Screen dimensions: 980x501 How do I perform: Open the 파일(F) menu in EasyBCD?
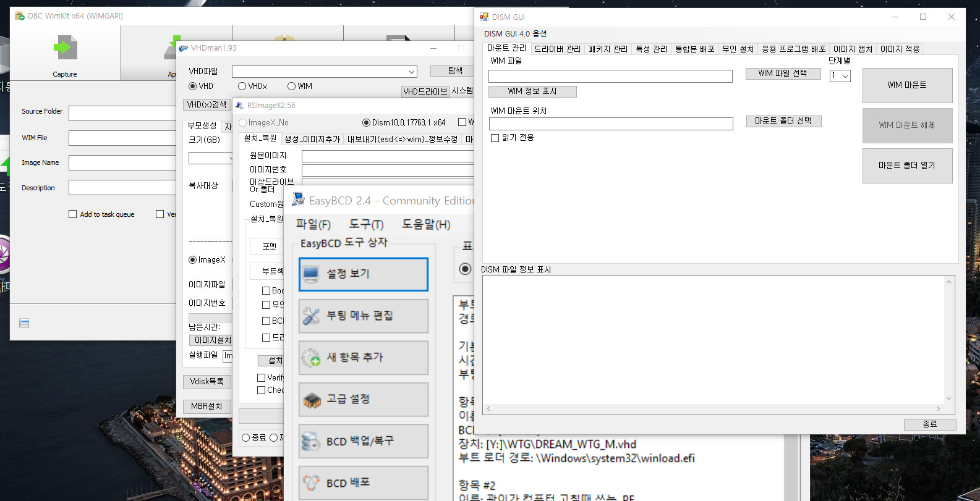[x=313, y=224]
